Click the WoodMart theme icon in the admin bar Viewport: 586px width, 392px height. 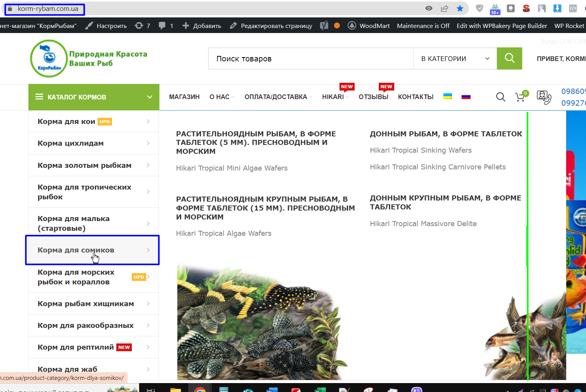pyautogui.click(x=352, y=26)
